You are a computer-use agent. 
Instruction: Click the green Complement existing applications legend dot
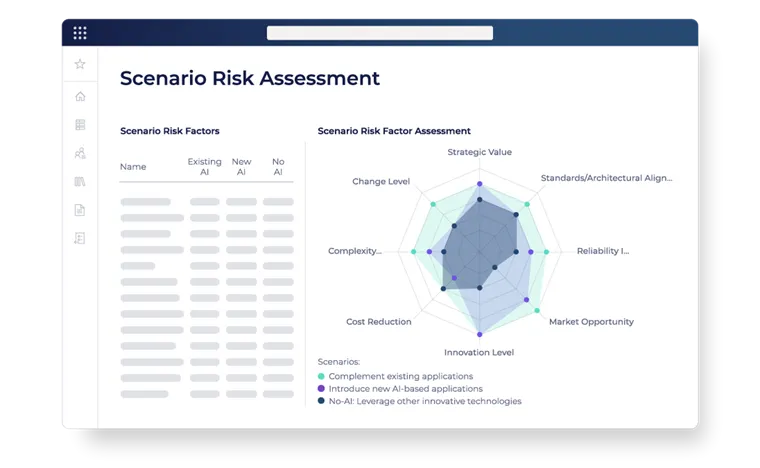(x=321, y=376)
